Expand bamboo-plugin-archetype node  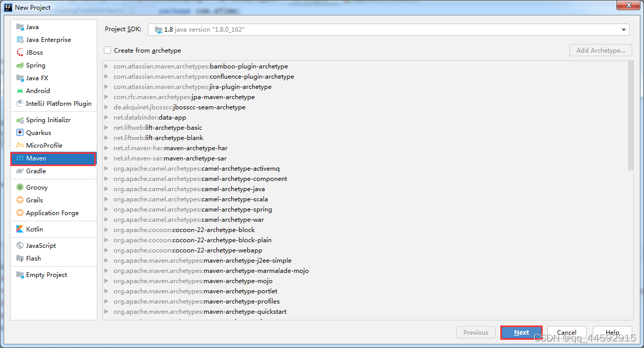tap(106, 66)
